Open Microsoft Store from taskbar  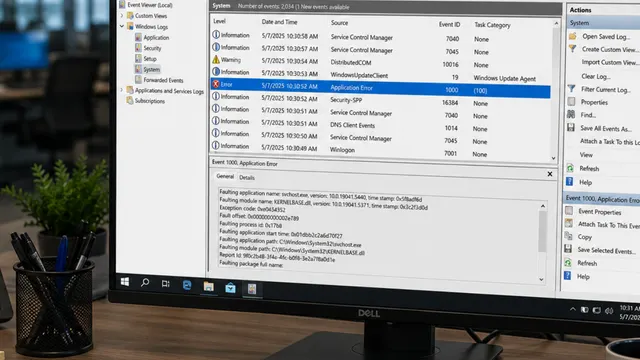[230, 288]
